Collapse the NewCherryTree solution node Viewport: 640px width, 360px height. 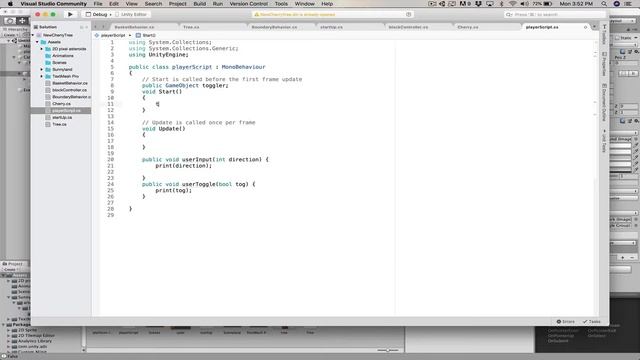(x=33, y=35)
